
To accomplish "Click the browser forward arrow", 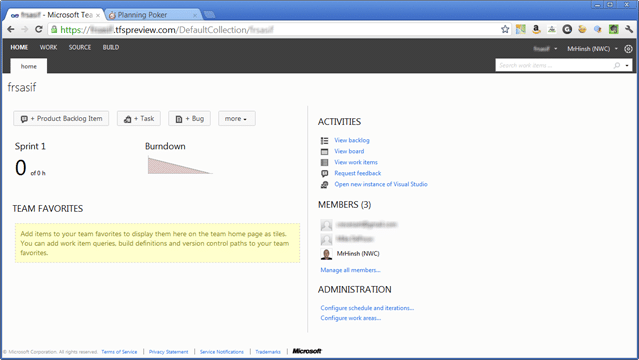I will (24, 29).
